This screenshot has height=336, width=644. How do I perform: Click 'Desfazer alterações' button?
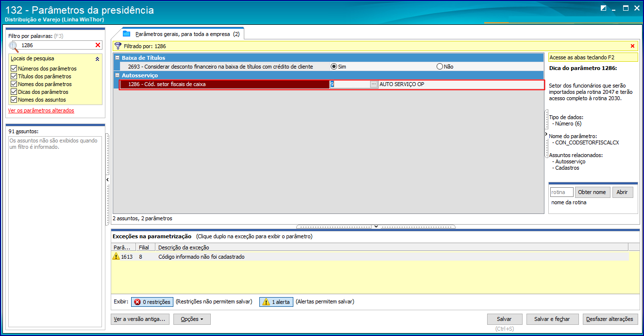(610, 319)
